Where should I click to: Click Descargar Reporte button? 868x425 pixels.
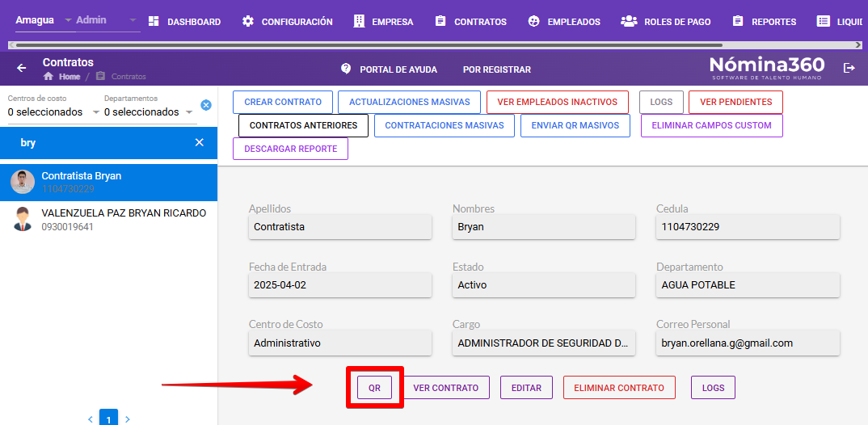[x=291, y=149]
